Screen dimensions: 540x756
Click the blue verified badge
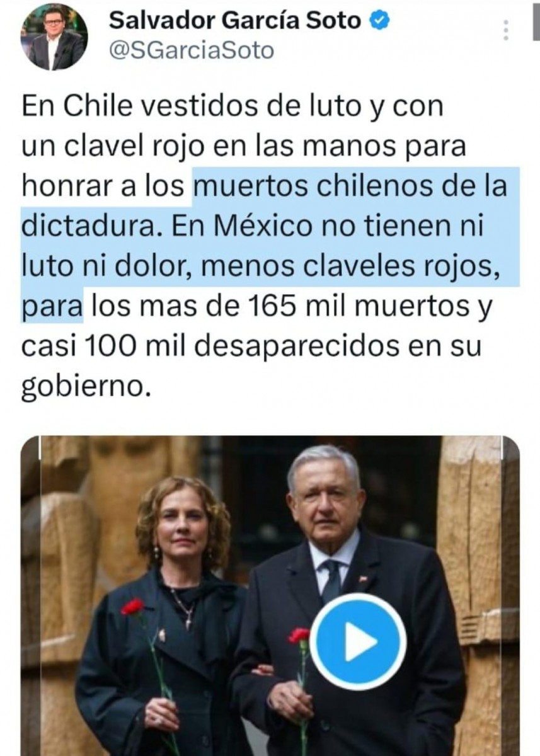click(379, 21)
